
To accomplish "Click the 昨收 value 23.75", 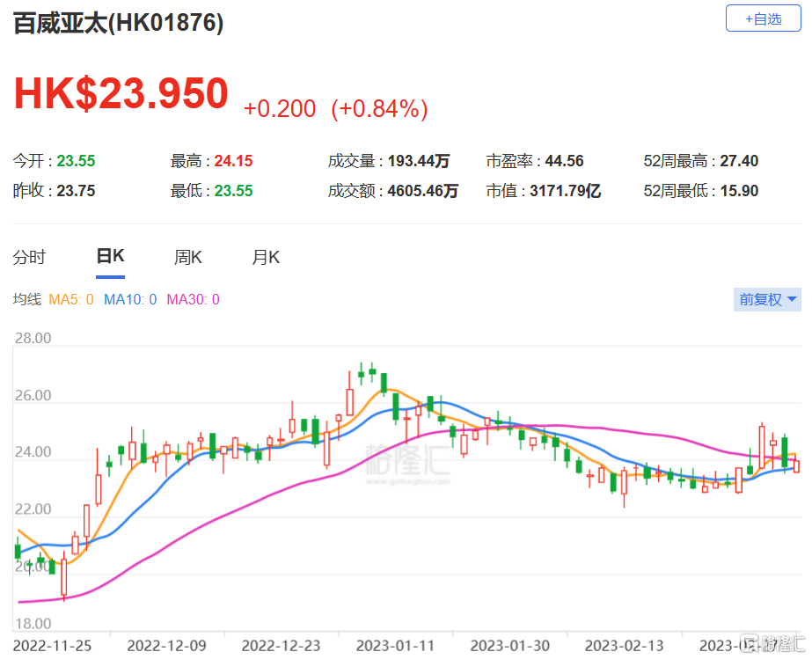I will coord(76,191).
